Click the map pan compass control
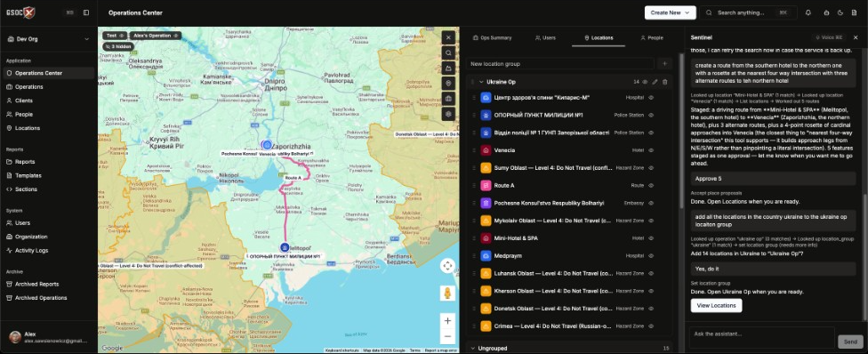Image resolution: width=868 pixels, height=354 pixels. pyautogui.click(x=448, y=266)
